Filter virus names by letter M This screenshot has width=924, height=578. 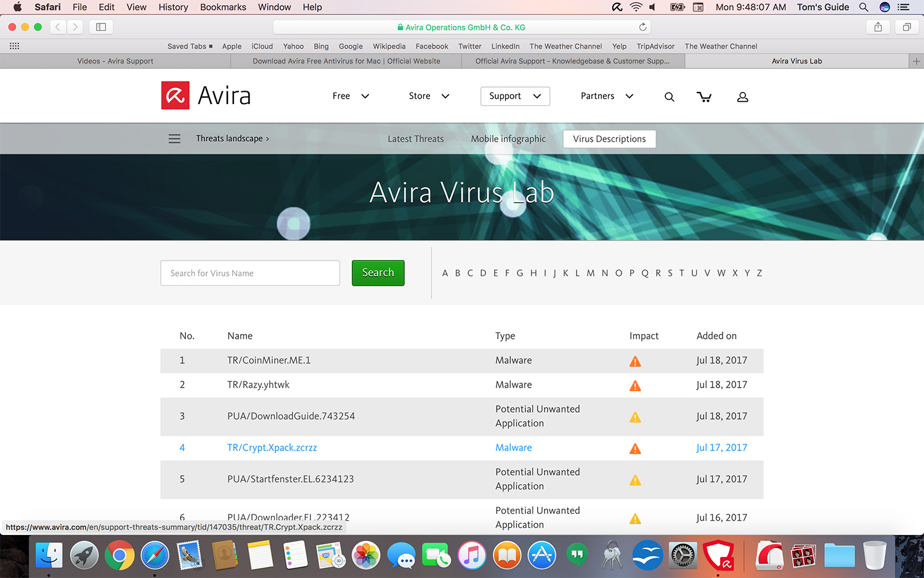point(590,273)
